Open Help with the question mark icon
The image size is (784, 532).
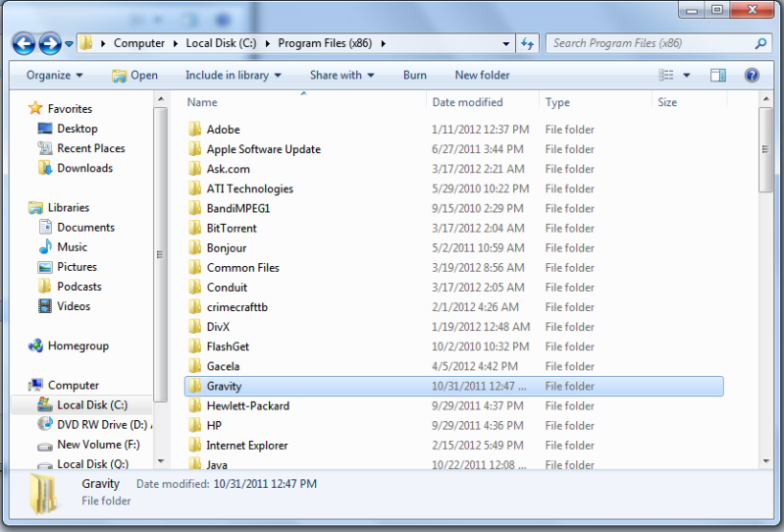(x=752, y=75)
